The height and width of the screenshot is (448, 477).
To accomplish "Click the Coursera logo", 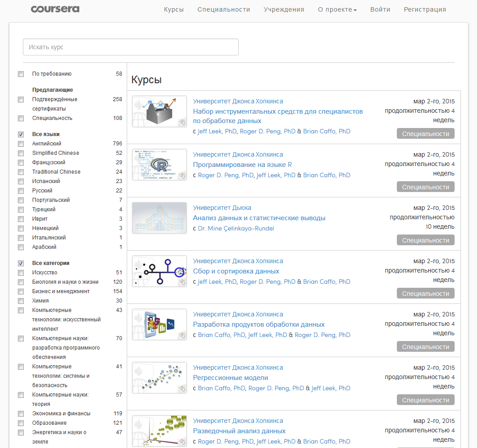I will tap(55, 9).
